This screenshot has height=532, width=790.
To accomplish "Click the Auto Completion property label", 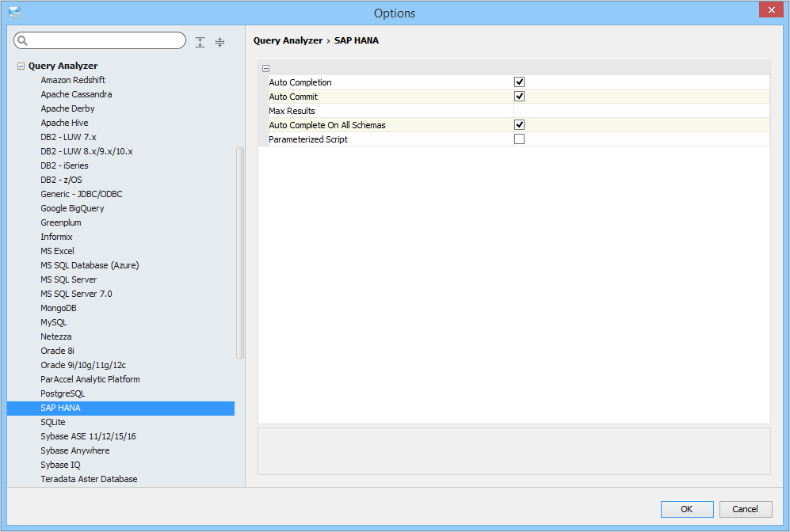I will [x=300, y=82].
